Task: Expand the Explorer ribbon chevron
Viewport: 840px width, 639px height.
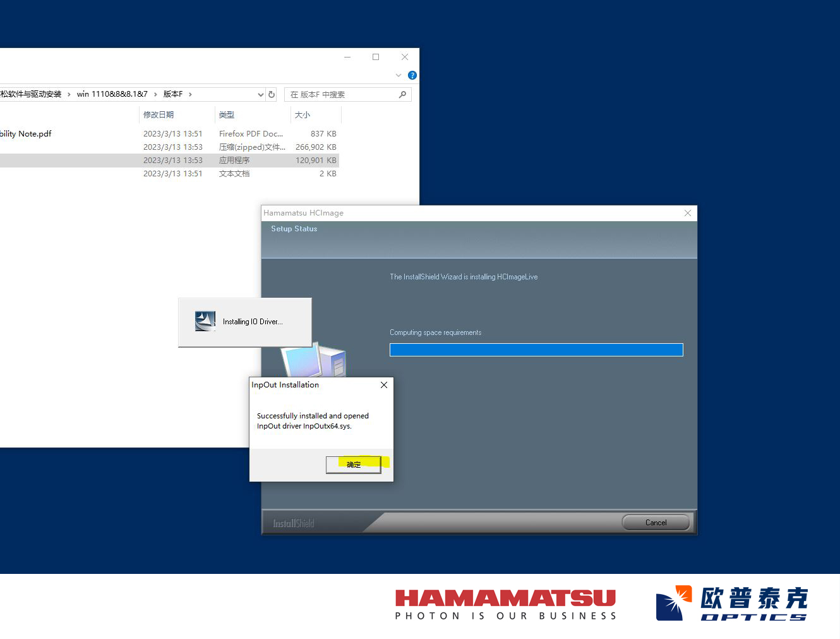Action: click(399, 75)
